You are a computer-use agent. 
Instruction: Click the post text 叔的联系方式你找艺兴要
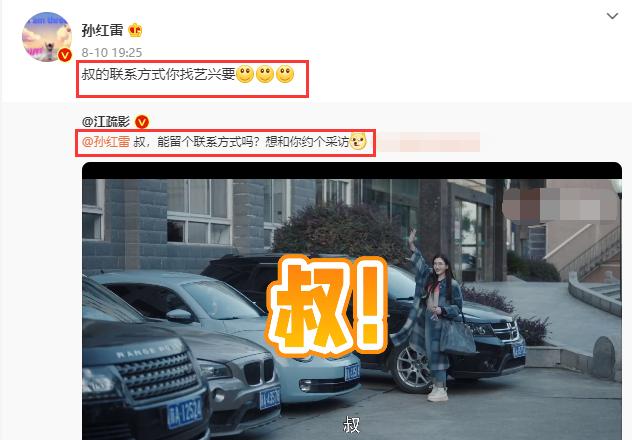[x=158, y=74]
